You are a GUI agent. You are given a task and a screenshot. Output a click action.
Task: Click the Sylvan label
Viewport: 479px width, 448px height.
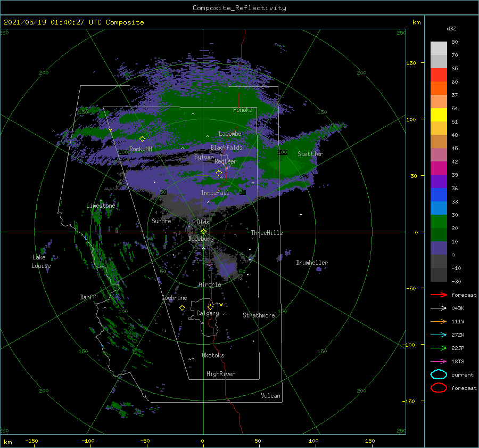click(204, 157)
